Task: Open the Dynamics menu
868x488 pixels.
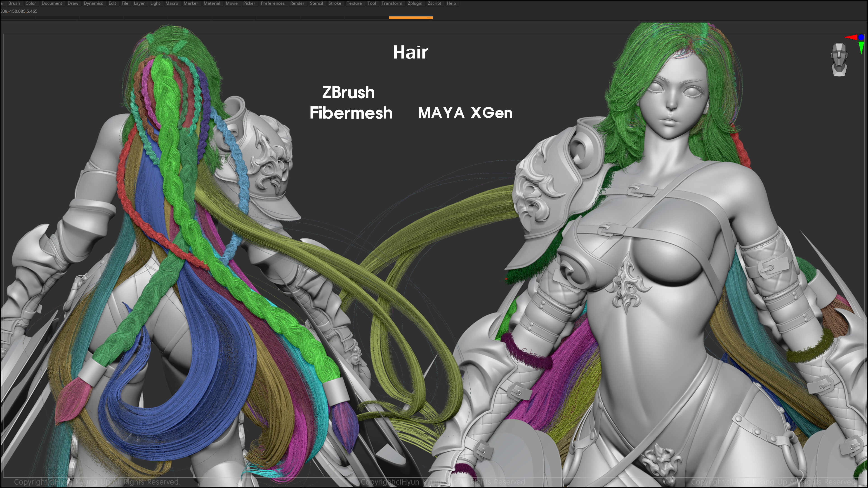Action: tap(93, 3)
